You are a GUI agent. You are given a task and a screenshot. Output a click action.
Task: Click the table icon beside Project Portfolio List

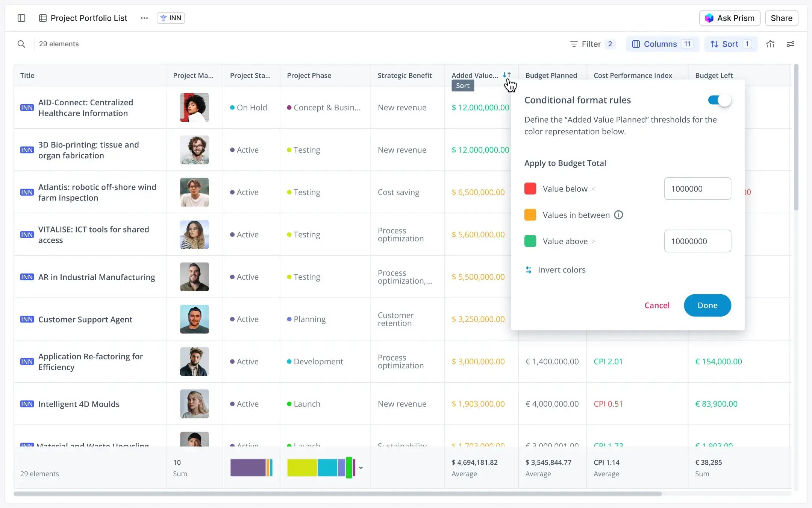tap(42, 18)
